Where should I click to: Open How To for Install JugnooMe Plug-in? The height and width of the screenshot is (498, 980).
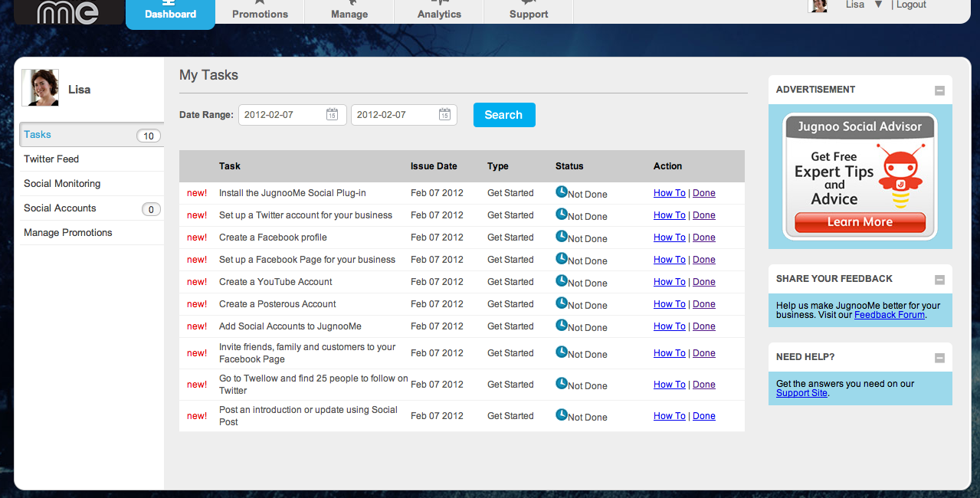pos(670,193)
